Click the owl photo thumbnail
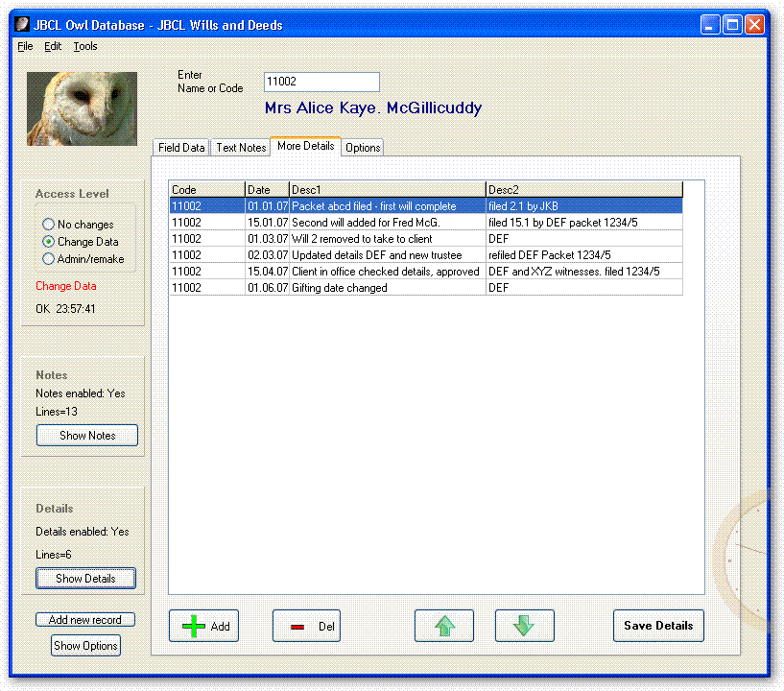 click(82, 107)
